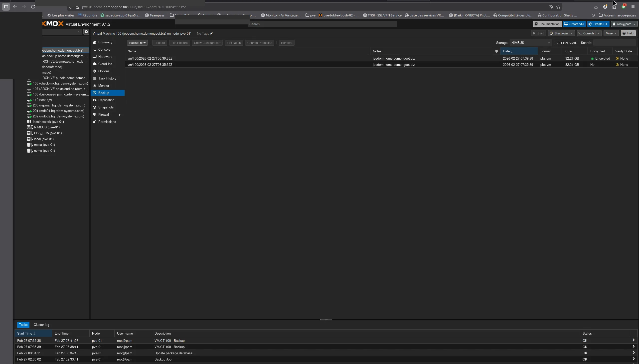Open tree settings gear icon

coord(86,32)
